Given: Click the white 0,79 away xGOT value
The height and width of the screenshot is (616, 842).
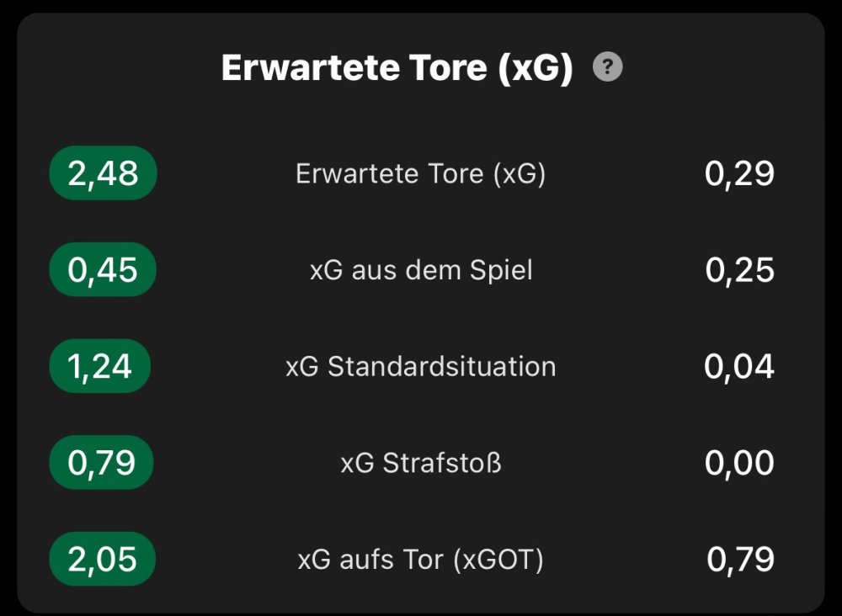Looking at the screenshot, I should click(x=740, y=560).
